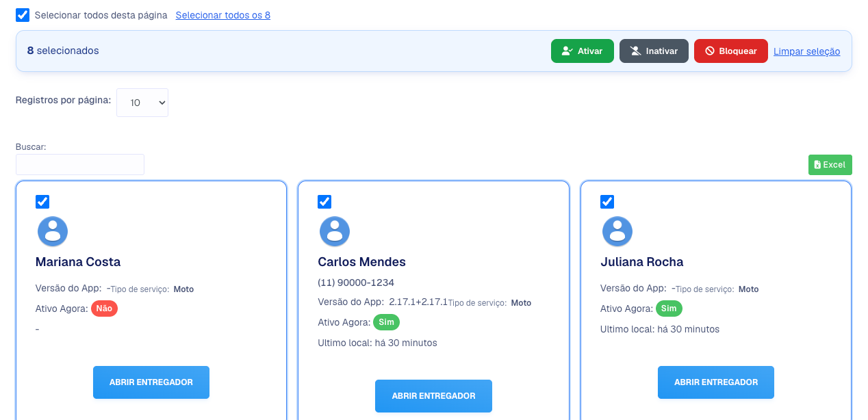Viewport: 868px width, 420px height.
Task: Focus the Buscar search field
Action: [x=80, y=164]
